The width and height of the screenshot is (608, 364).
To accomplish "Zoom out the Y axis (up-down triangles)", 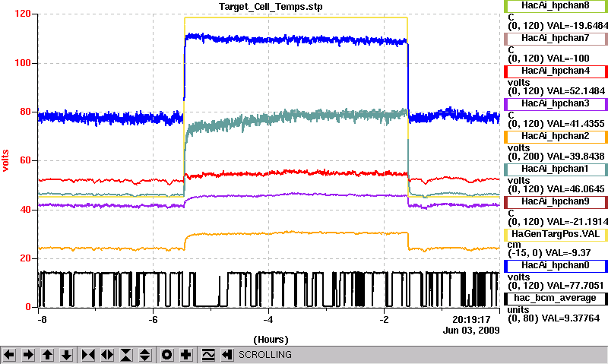I will [144, 355].
